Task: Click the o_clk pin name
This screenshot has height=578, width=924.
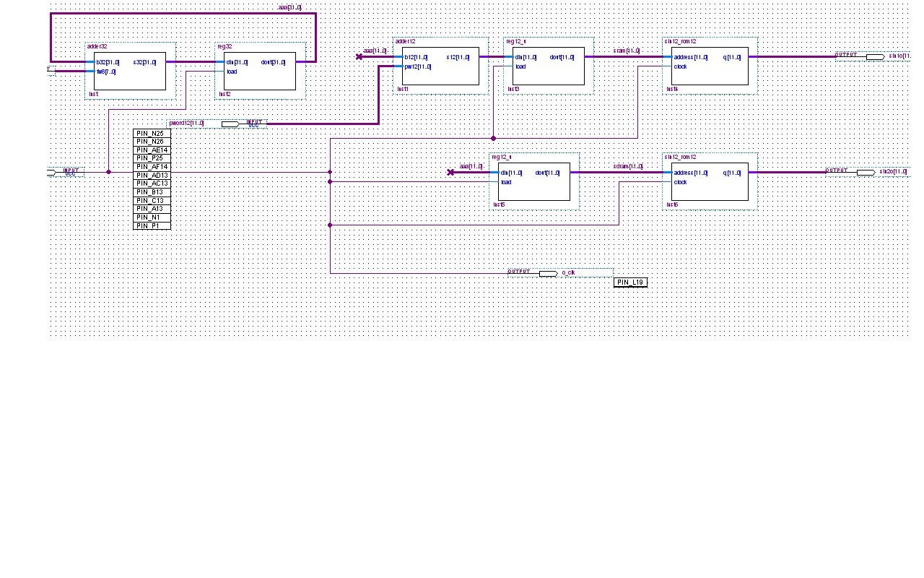Action: (x=568, y=273)
